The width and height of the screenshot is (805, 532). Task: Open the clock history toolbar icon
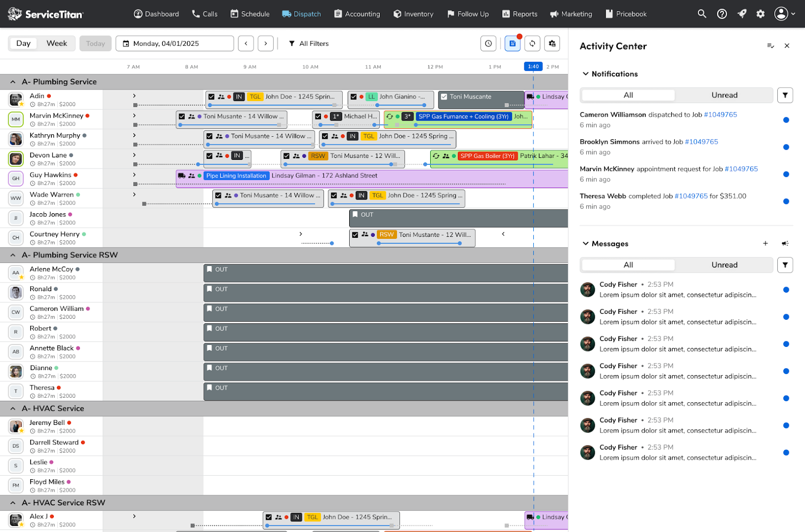pos(488,44)
